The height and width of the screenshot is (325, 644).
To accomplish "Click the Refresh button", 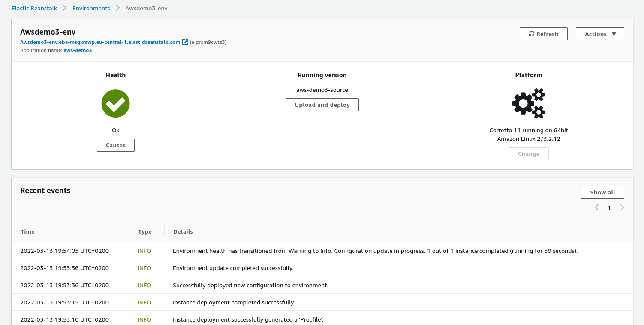I will click(x=543, y=34).
